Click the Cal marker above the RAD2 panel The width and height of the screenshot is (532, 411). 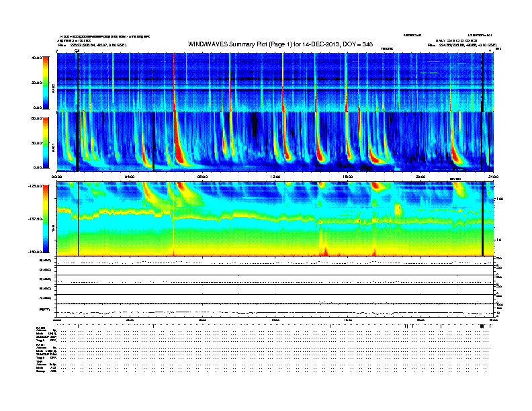77,50
